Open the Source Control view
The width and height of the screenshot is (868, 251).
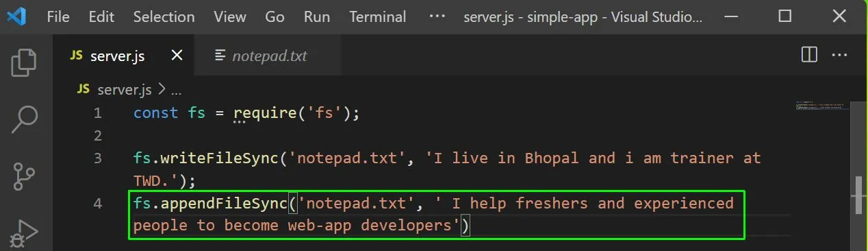click(25, 177)
